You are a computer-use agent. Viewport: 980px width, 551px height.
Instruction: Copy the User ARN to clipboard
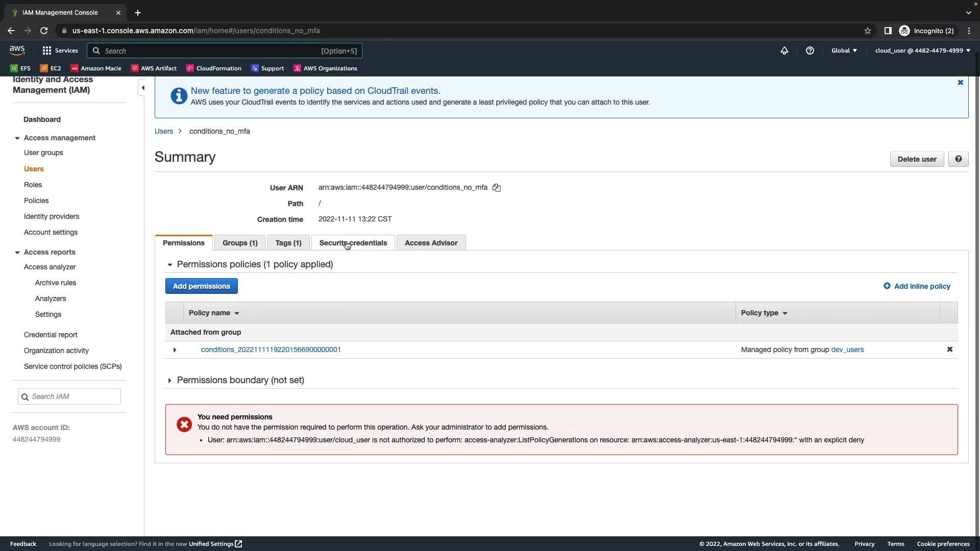click(x=496, y=188)
